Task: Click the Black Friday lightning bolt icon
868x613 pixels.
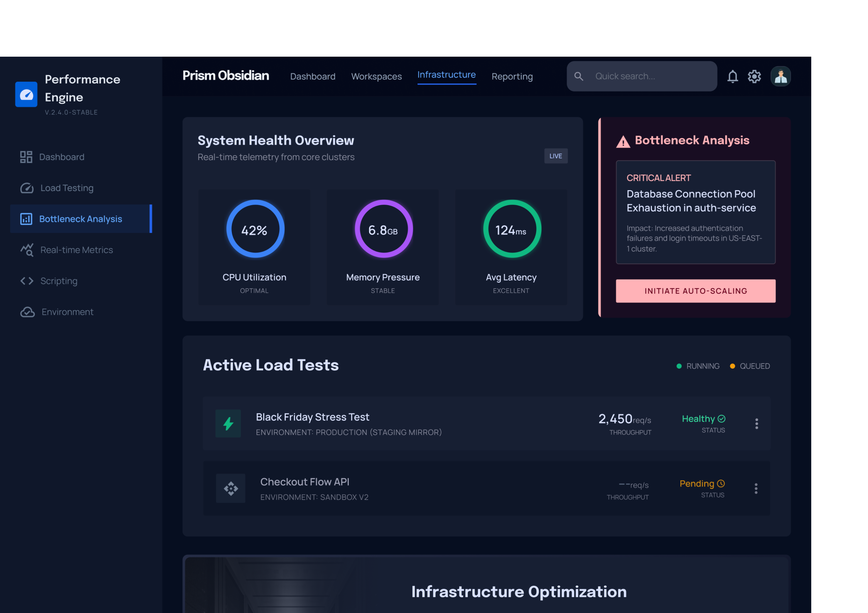Action: [228, 423]
